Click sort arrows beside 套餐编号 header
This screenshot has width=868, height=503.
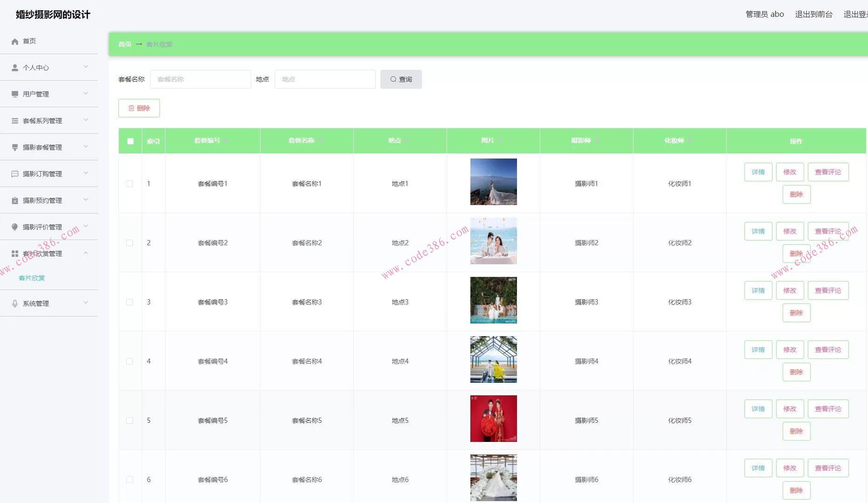pyautogui.click(x=226, y=141)
